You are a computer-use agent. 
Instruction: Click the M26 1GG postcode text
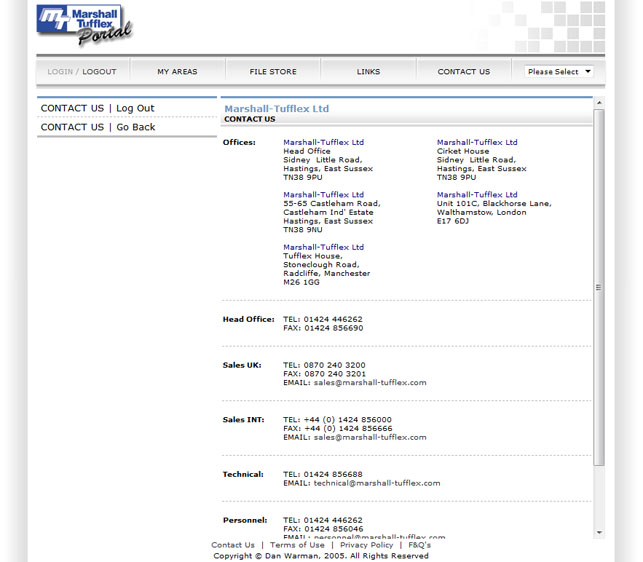[x=301, y=282]
